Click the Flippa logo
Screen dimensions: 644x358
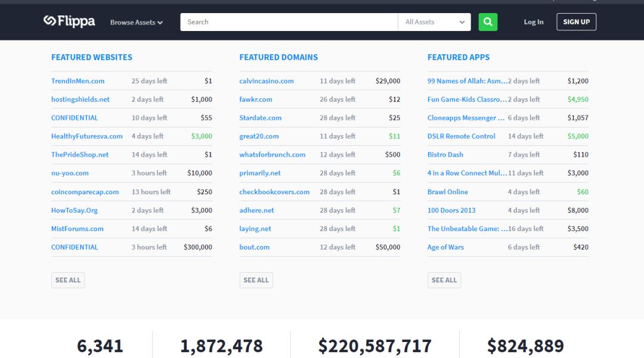(x=69, y=21)
